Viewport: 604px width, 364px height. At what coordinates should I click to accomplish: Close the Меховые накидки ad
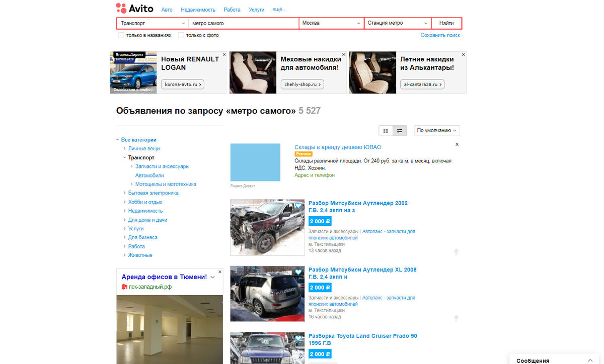344,54
